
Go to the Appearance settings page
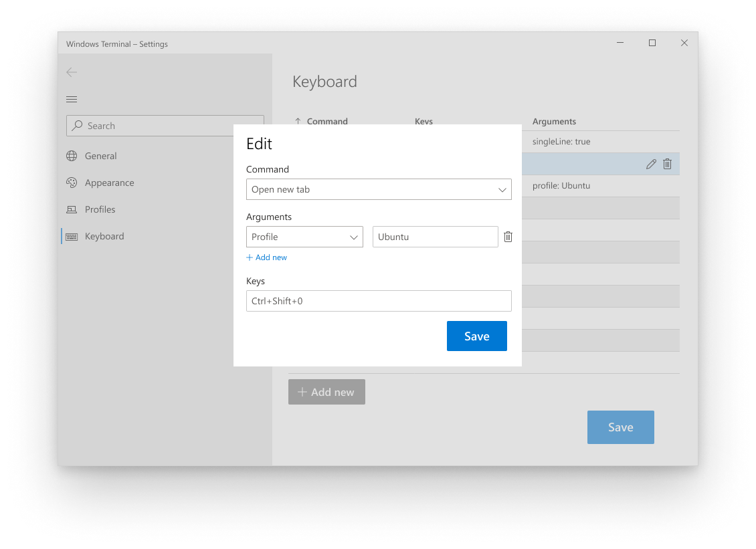(109, 183)
